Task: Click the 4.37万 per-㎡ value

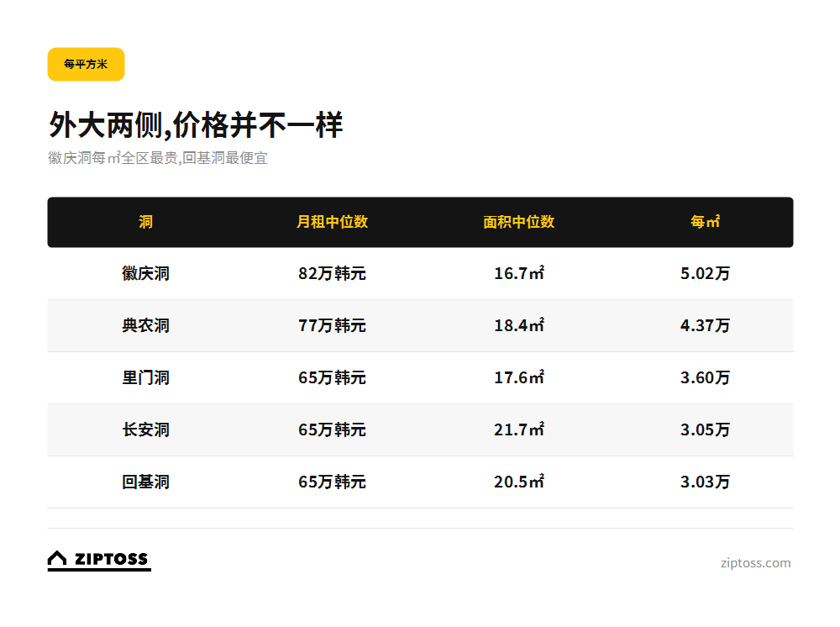Action: pos(705,325)
